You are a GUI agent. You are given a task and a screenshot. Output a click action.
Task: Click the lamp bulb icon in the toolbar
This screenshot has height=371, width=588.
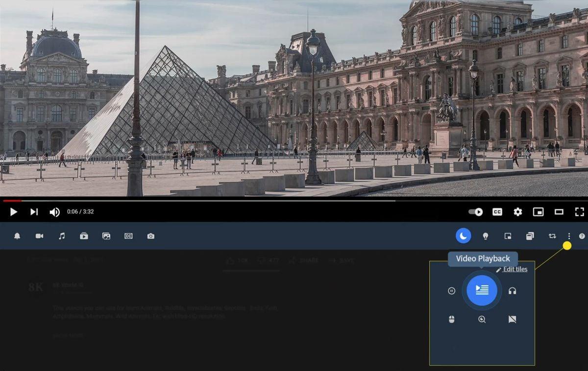click(486, 236)
